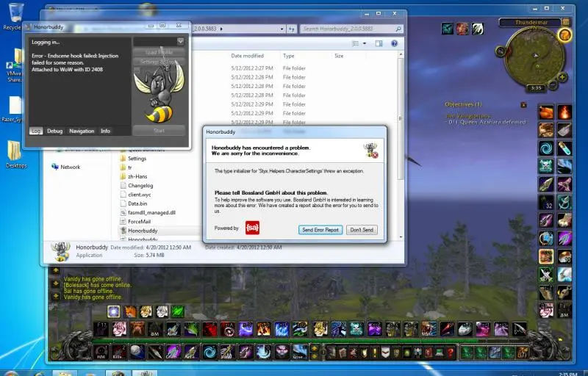Screen dimensions: 588x376
Task: Choose Don't Send in error dialog
Action: click(362, 230)
